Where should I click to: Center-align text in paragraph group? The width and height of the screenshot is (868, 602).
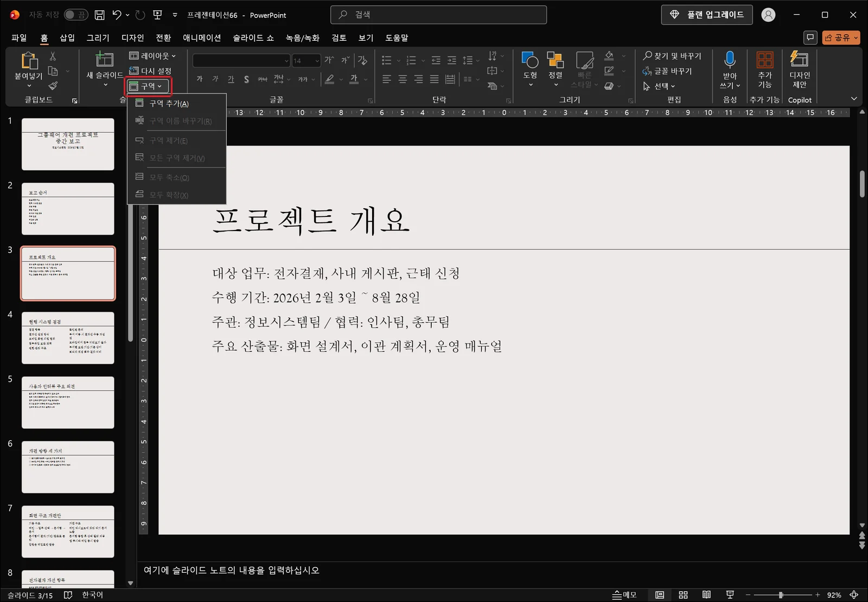point(403,79)
